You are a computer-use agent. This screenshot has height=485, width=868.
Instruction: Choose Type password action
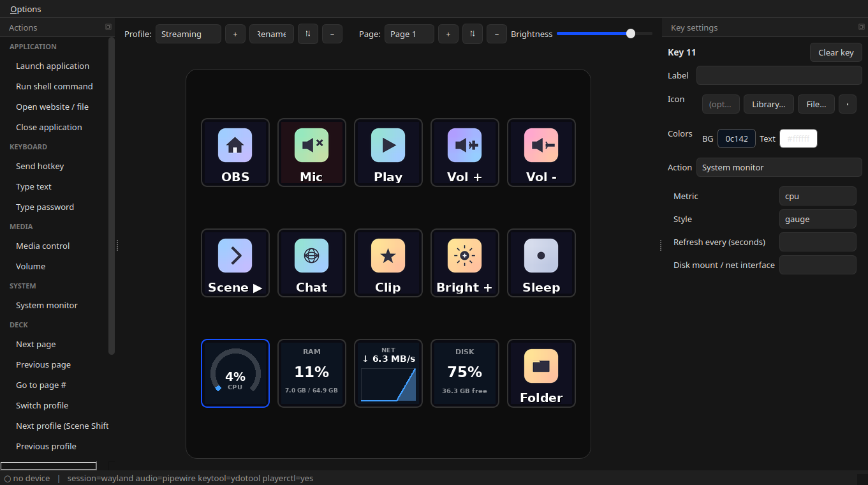coord(45,207)
